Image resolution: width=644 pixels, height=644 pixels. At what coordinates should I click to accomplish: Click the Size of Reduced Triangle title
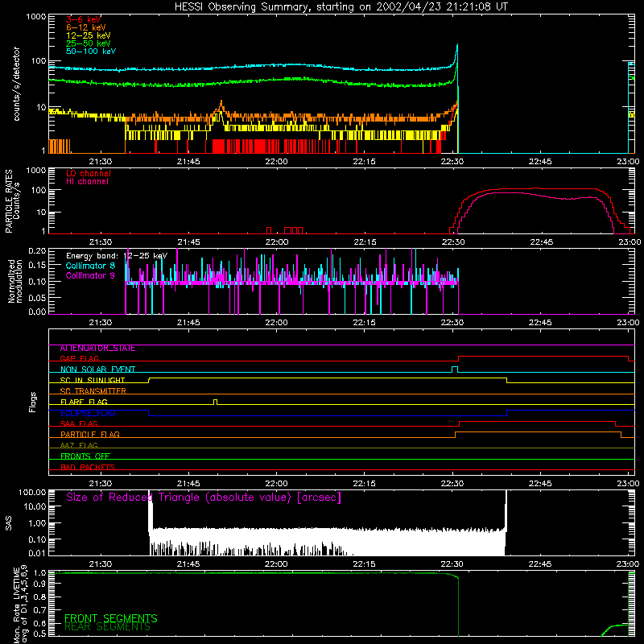tap(204, 497)
